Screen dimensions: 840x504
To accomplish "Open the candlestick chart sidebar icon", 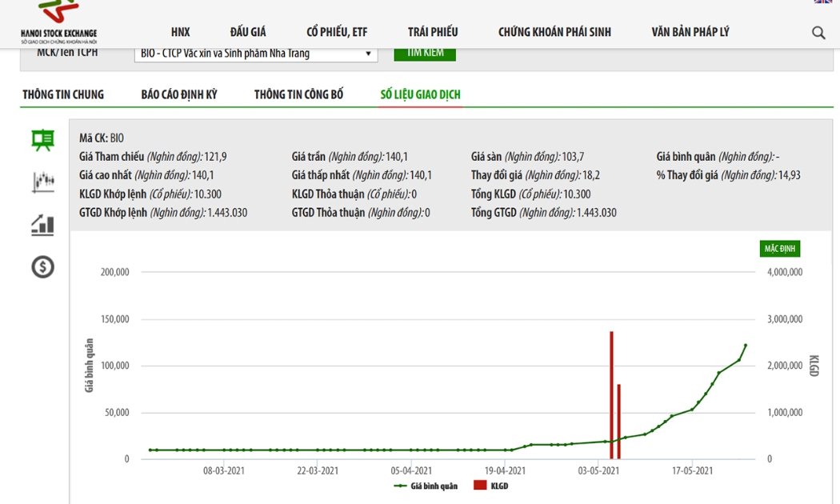I will click(x=43, y=182).
